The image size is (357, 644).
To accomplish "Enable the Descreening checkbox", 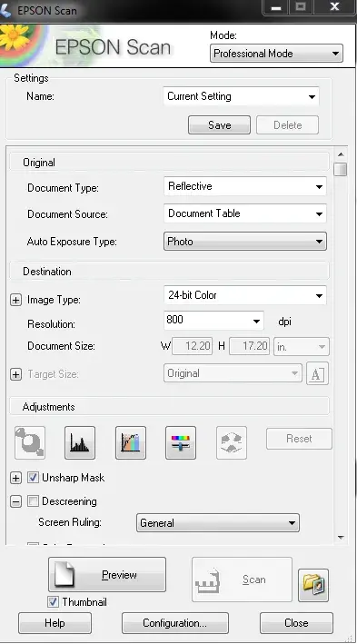I will (x=33, y=501).
